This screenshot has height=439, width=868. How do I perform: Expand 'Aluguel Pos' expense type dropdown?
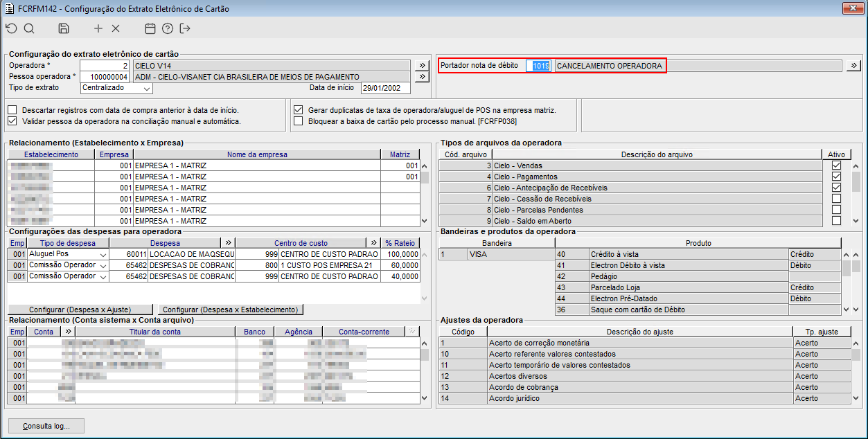pos(103,255)
